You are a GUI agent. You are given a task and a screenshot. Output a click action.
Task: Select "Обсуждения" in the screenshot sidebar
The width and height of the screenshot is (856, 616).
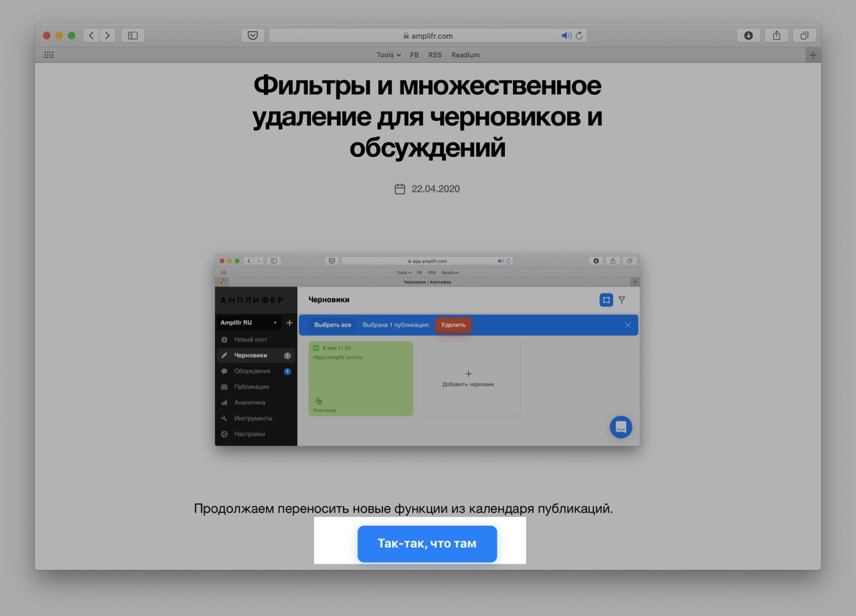coord(255,371)
